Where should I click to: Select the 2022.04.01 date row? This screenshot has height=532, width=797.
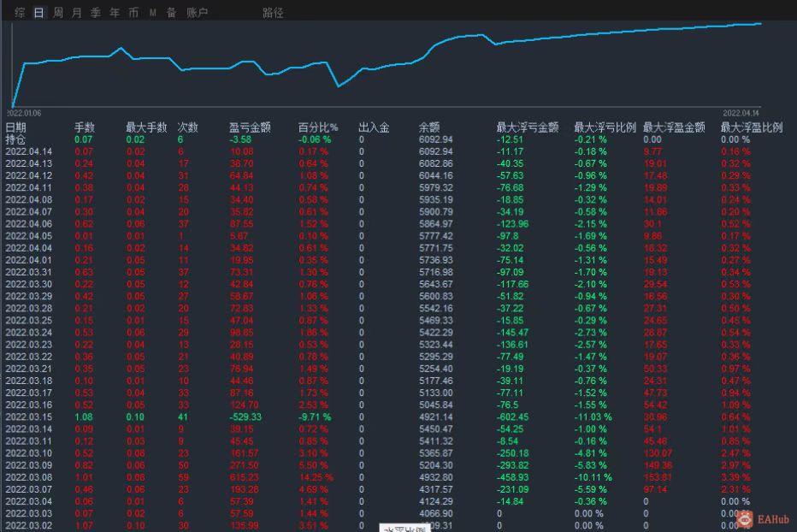click(29, 260)
